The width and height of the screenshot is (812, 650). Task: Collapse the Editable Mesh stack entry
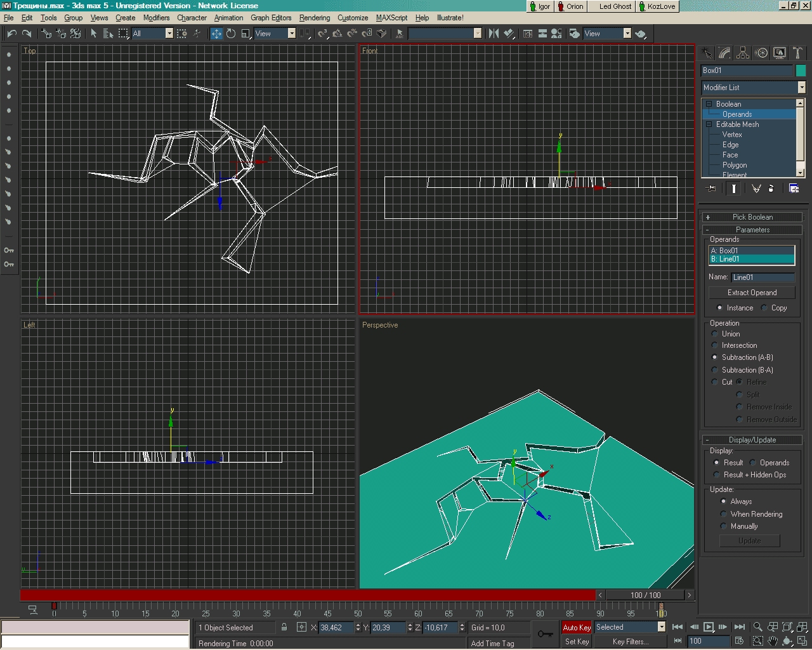tap(709, 124)
